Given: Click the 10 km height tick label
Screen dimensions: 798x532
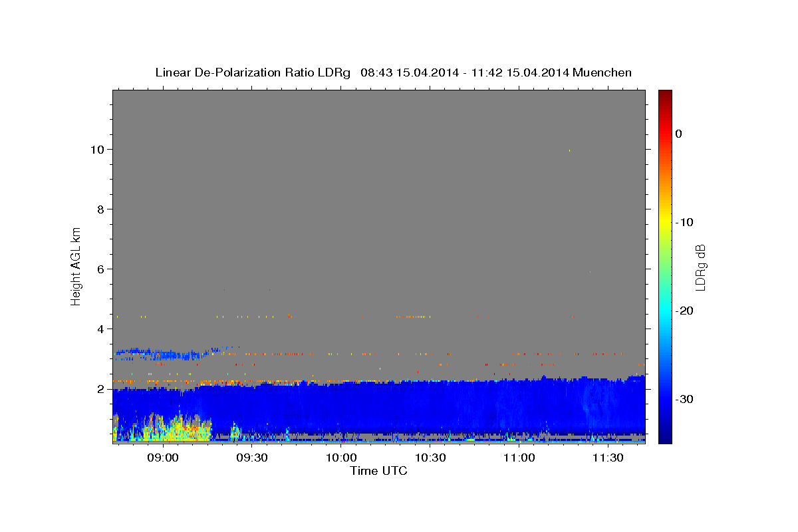Looking at the screenshot, I should (97, 150).
